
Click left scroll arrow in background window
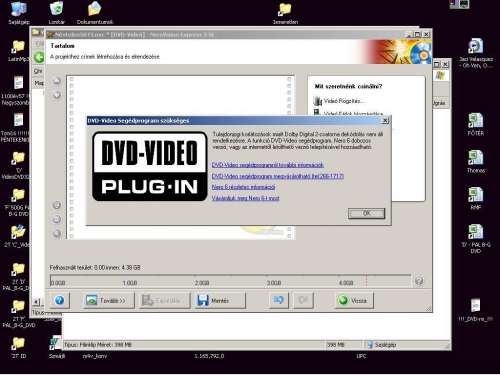pos(36,302)
